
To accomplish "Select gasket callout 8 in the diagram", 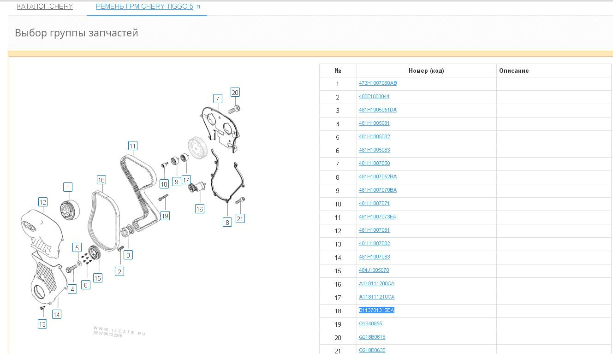I will [x=227, y=222].
